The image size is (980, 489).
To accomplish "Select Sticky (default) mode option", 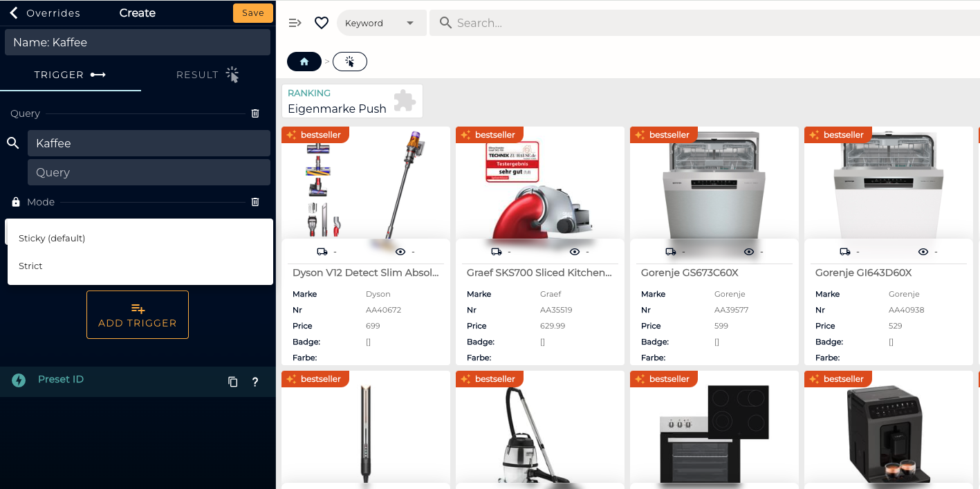I will point(52,238).
